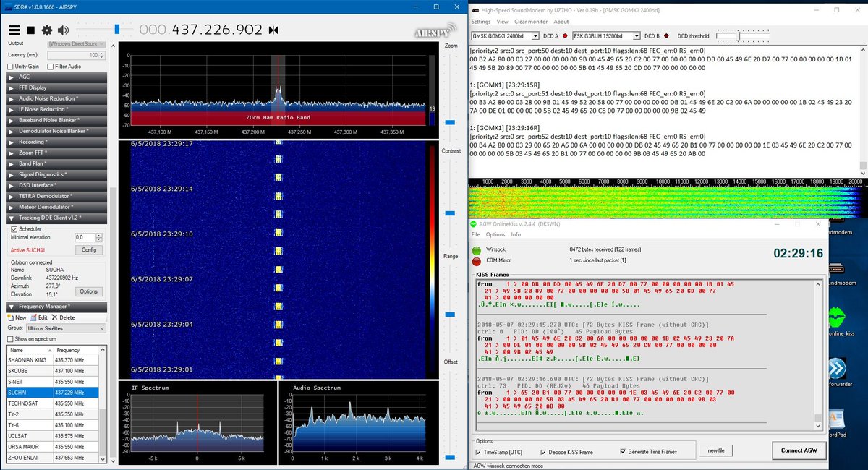This screenshot has height=470, width=868.
Task: Collapse the Tracking DDE Client v1.2 panel
Action: [56, 218]
